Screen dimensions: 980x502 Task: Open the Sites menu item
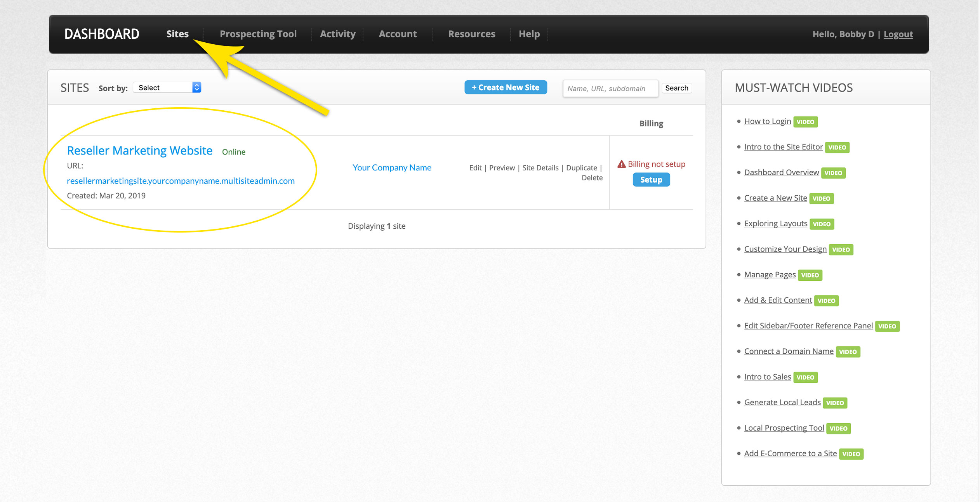click(x=177, y=34)
